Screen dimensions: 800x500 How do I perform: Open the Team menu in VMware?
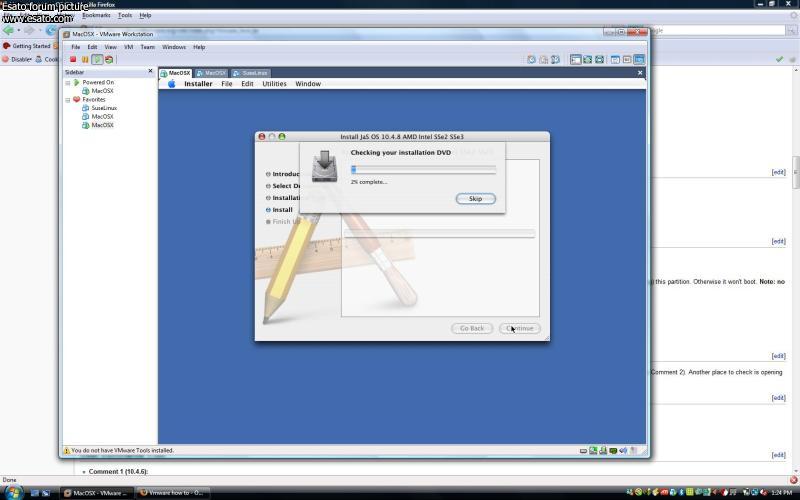click(147, 47)
